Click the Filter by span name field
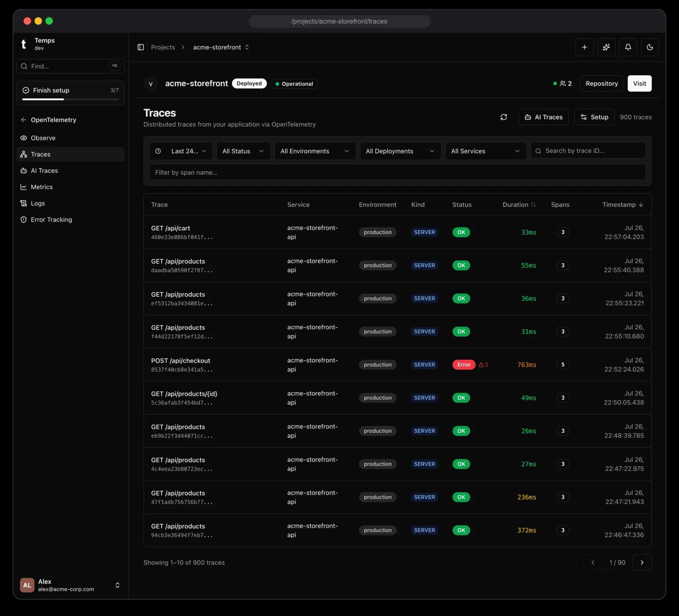Screen dimensions: 679x616 [x=397, y=172]
